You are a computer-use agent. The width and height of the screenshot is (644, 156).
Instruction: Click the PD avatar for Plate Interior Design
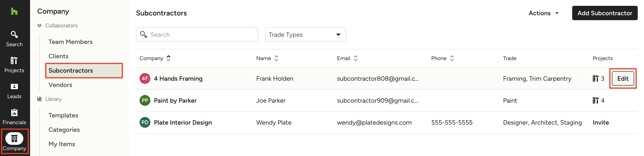pos(145,123)
